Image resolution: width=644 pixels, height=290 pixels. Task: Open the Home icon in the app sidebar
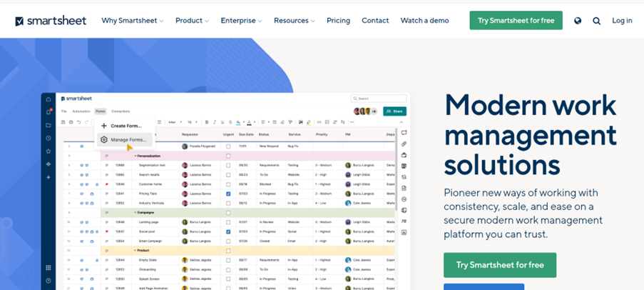48,99
